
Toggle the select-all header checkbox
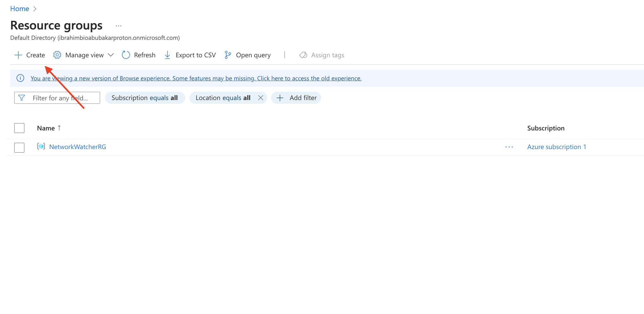pos(19,128)
